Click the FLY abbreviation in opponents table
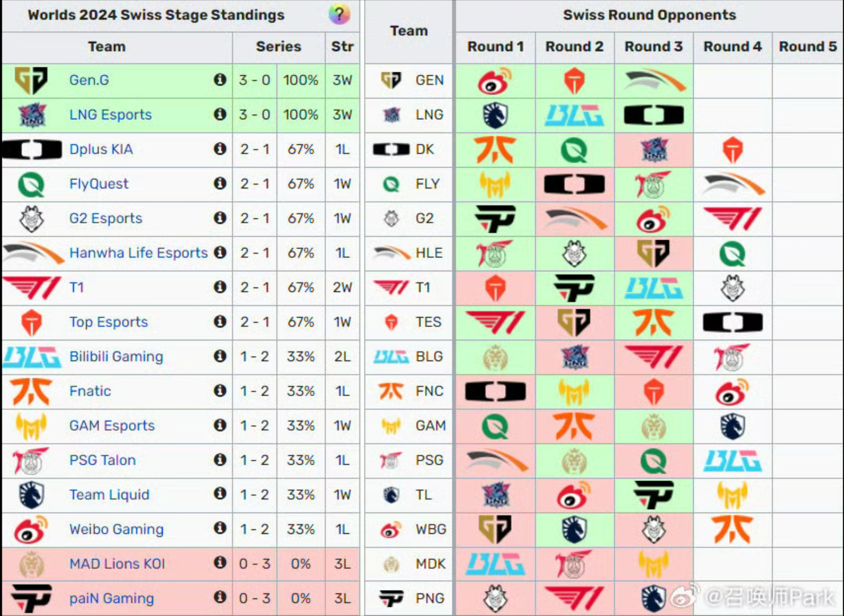Viewport: 844px width, 616px height. tap(427, 184)
